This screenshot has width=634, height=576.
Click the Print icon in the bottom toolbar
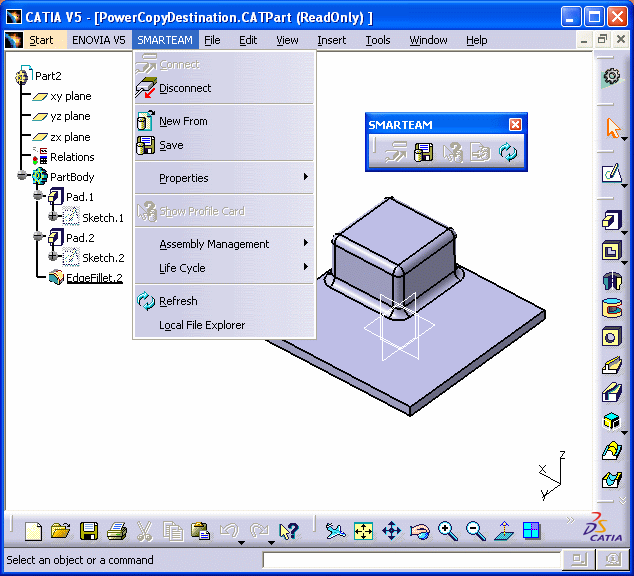click(x=117, y=531)
